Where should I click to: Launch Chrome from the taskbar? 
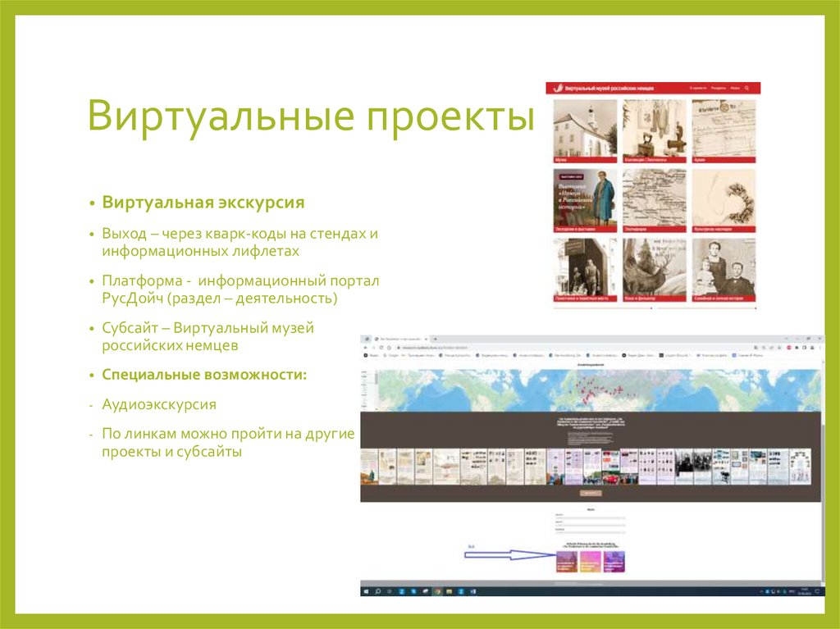click(436, 588)
